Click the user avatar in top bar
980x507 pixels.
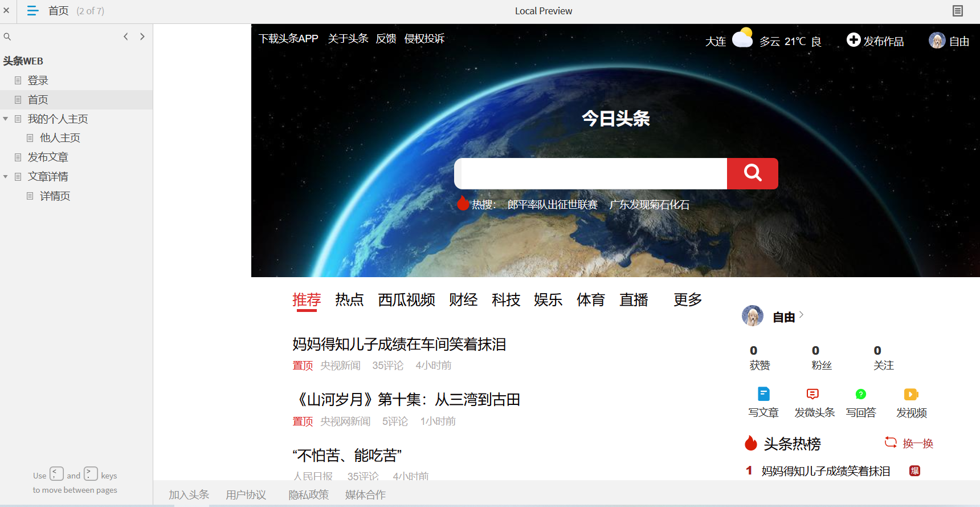point(937,40)
